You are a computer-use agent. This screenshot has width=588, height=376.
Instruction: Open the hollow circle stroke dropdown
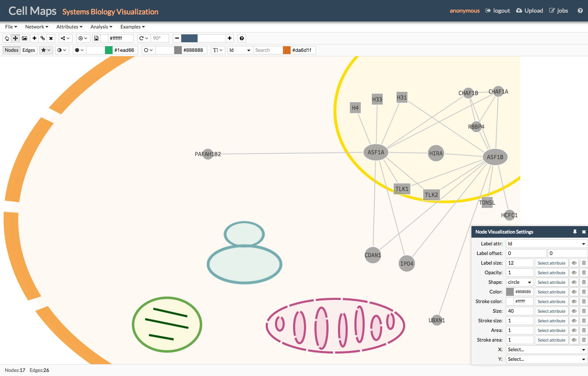click(148, 50)
